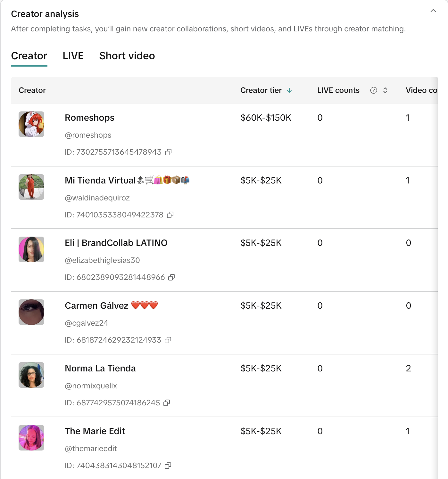Collapse the Creator analysis section

pyautogui.click(x=433, y=11)
